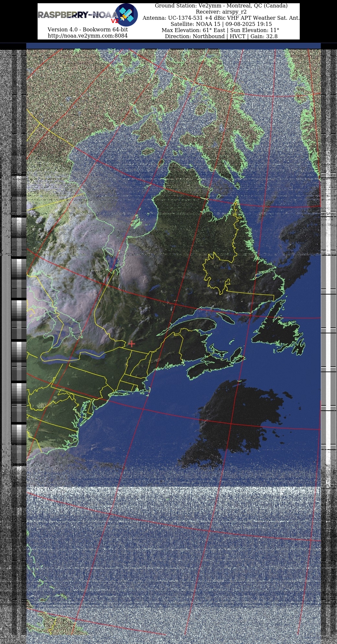
Task: Click the satellite map image
Action: pyautogui.click(x=173, y=343)
